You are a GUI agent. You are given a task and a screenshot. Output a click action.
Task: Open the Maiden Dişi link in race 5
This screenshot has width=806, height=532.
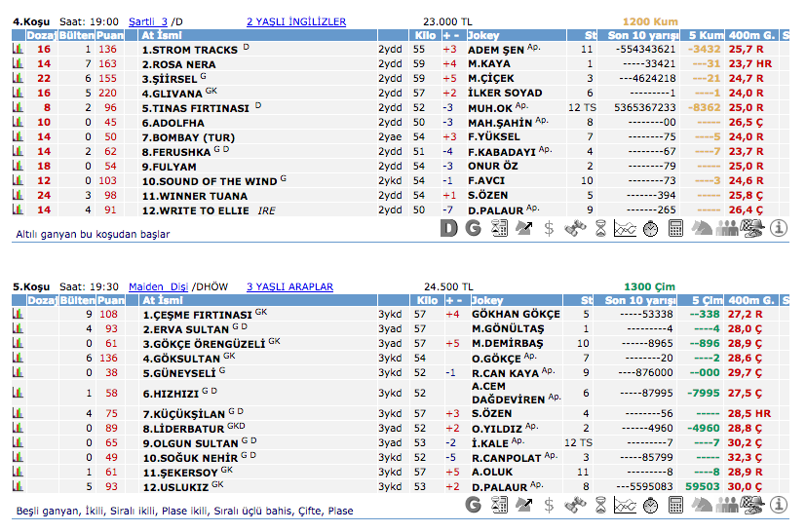coord(156,286)
